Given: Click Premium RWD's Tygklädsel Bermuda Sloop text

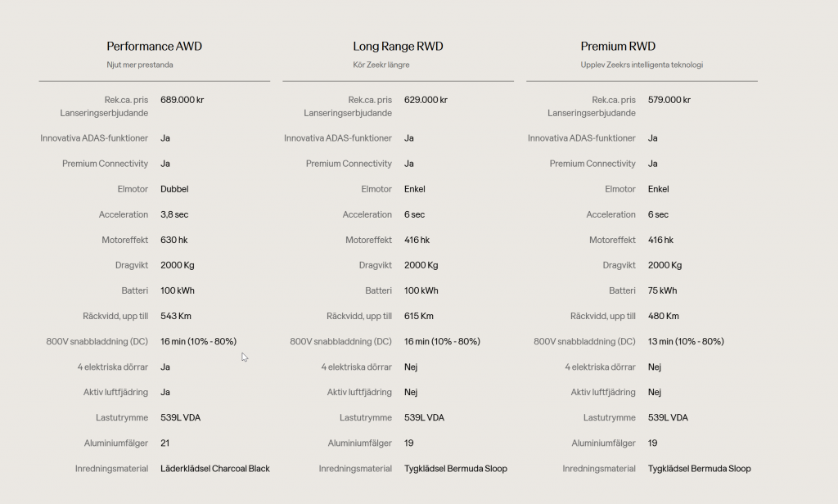Looking at the screenshot, I should click(699, 469).
